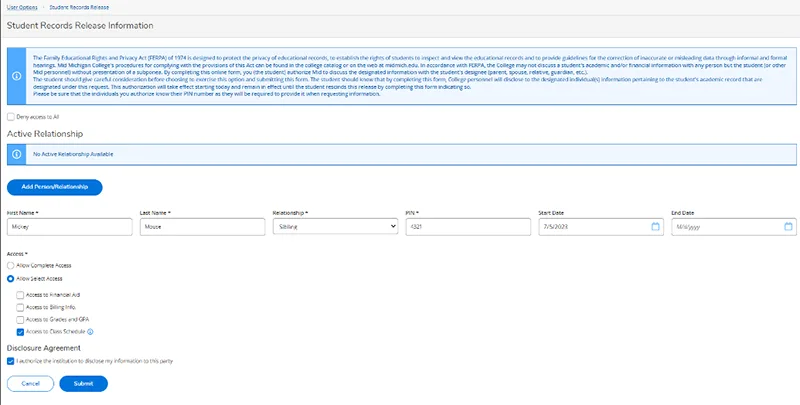Click the info icon in FERPA notice
This screenshot has width=800, height=405.
(x=17, y=76)
